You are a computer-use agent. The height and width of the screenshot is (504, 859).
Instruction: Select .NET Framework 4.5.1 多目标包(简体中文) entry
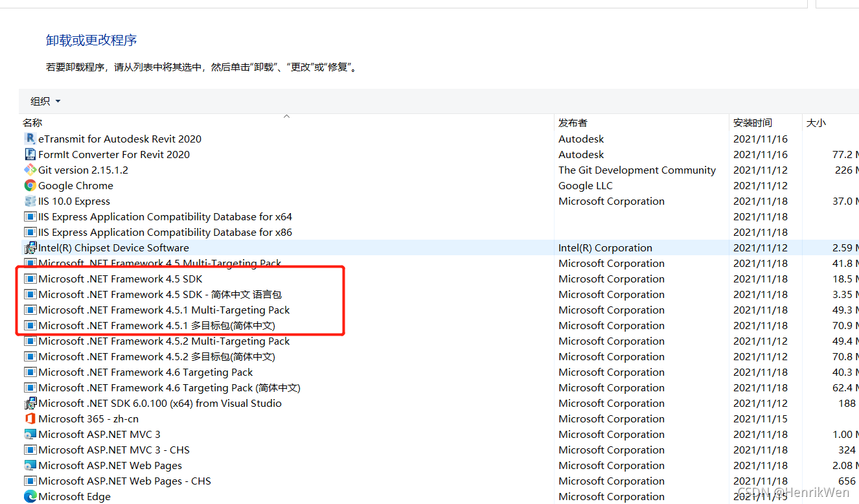[157, 325]
